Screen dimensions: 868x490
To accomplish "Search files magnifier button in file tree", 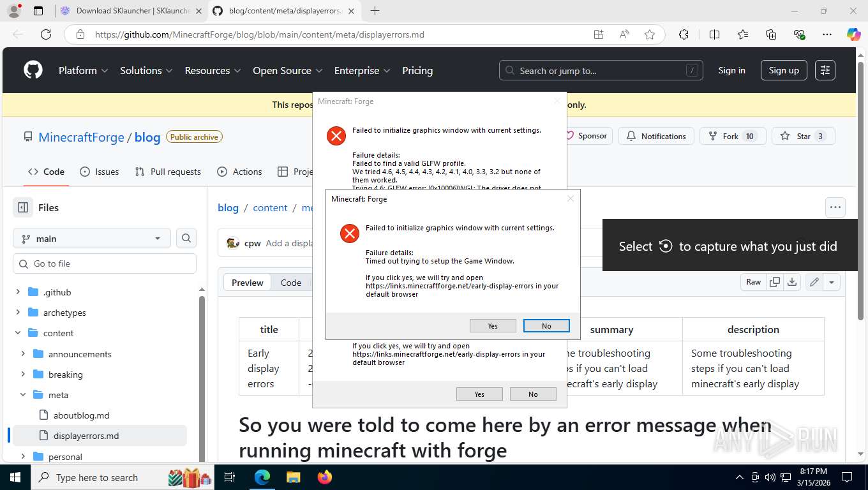I will pos(186,238).
